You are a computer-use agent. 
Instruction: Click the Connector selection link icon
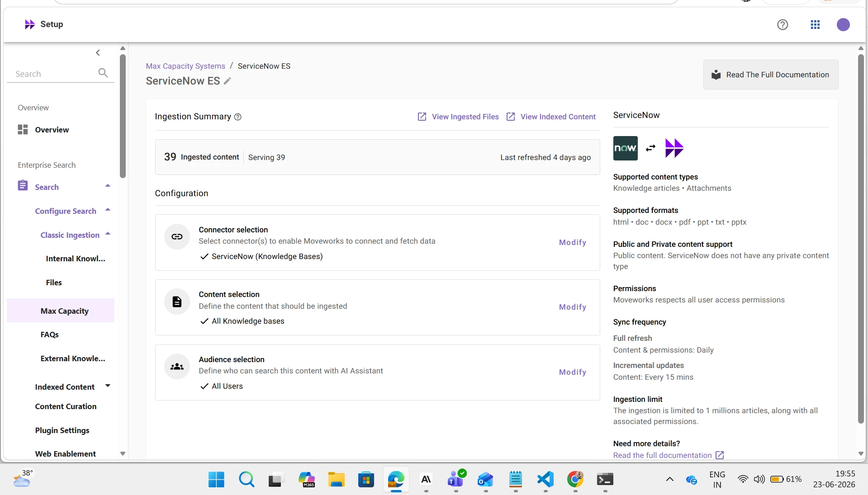[x=177, y=236]
